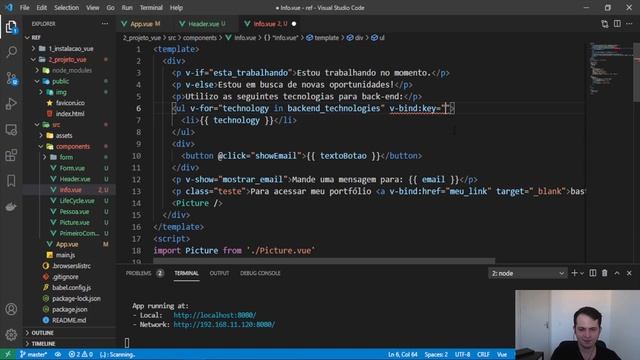Image resolution: width=640 pixels, height=360 pixels.
Task: Open the File menu
Action: 24,8
